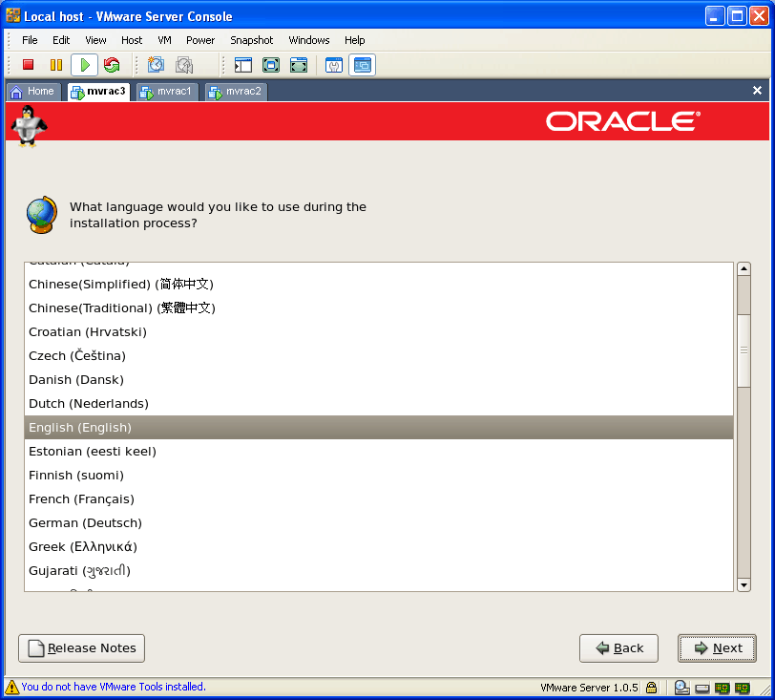Select French (Français) from language list

81,499
